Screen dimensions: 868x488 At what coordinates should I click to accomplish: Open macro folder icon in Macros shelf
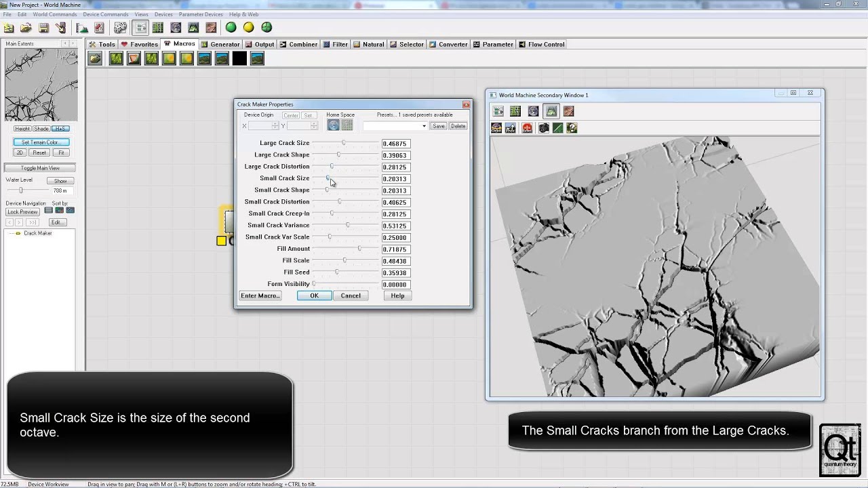[x=95, y=59]
